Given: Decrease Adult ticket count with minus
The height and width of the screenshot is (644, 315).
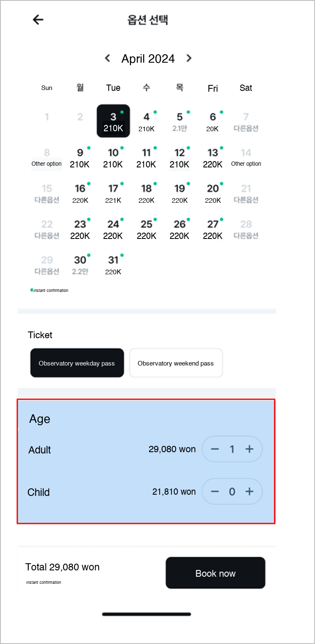Looking at the screenshot, I should (215, 449).
